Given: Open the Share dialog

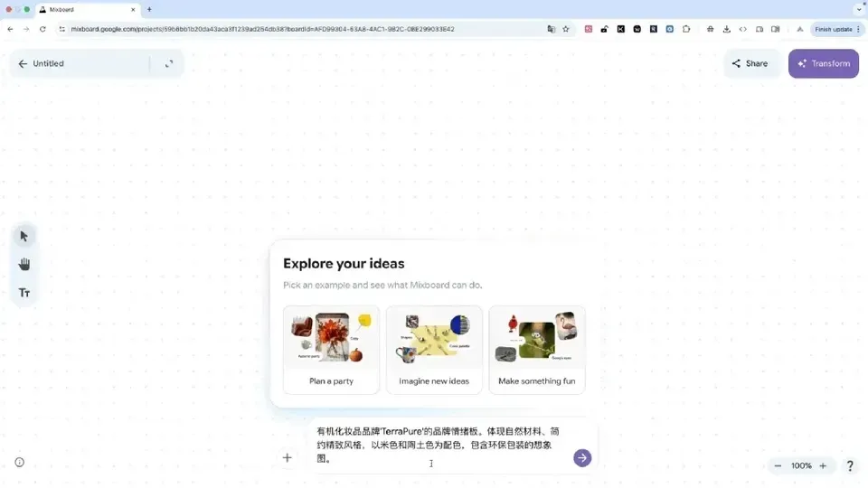Looking at the screenshot, I should click(750, 63).
